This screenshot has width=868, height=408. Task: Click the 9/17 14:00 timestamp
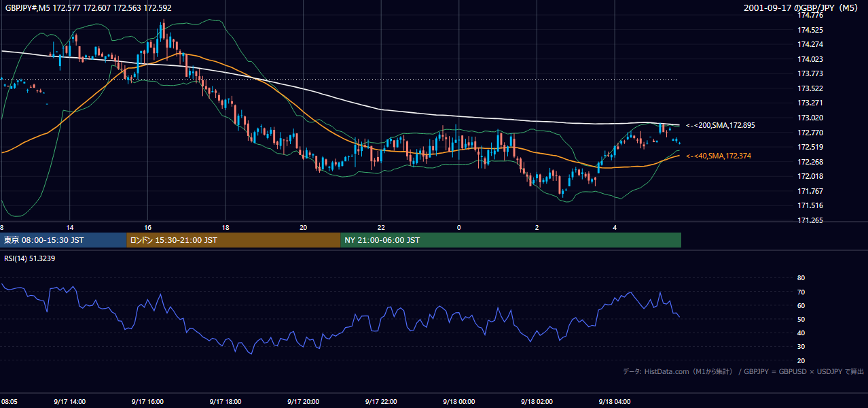pos(70,402)
